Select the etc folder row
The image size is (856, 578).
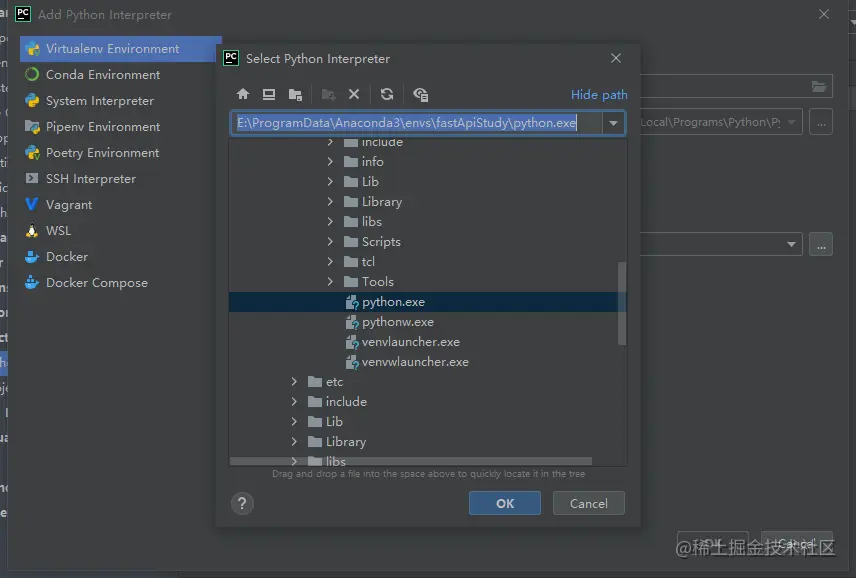coord(428,382)
